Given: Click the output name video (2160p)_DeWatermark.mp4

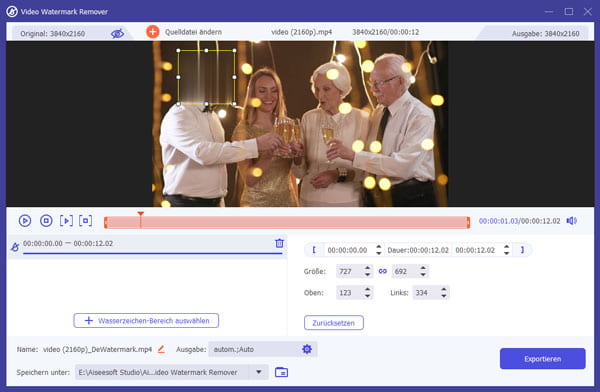Looking at the screenshot, I should (98, 349).
